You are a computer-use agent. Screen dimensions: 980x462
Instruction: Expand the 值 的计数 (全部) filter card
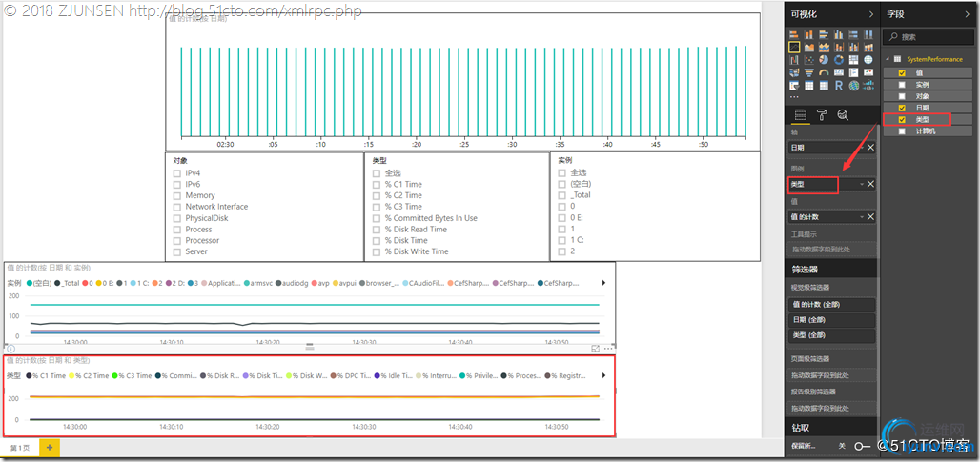(x=831, y=304)
